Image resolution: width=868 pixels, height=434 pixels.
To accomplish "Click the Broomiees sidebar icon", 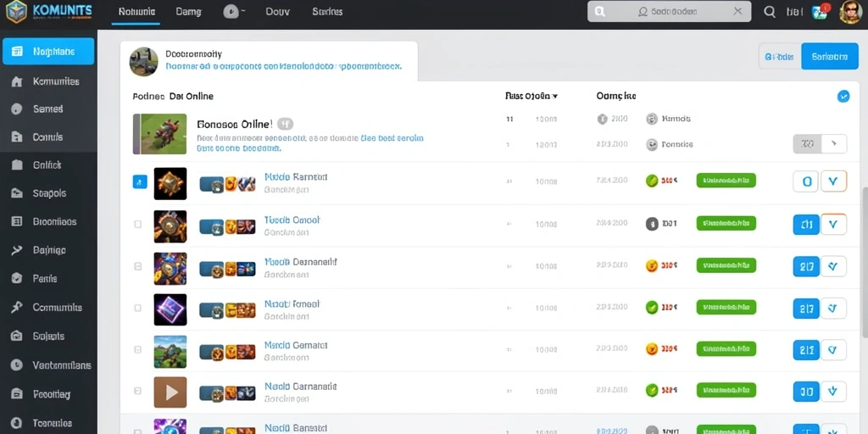I will coord(17,221).
